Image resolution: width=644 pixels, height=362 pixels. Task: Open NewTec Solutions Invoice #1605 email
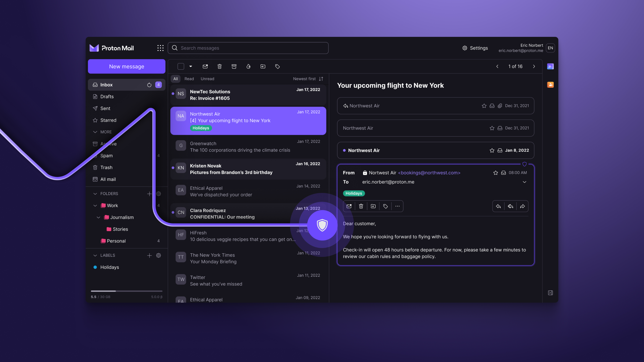coord(248,95)
